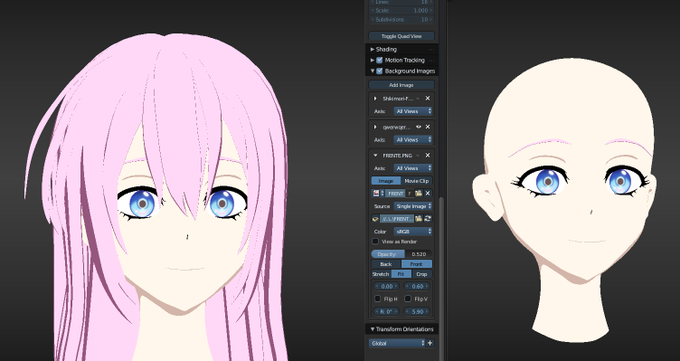Add a new transform orientation

(430, 343)
